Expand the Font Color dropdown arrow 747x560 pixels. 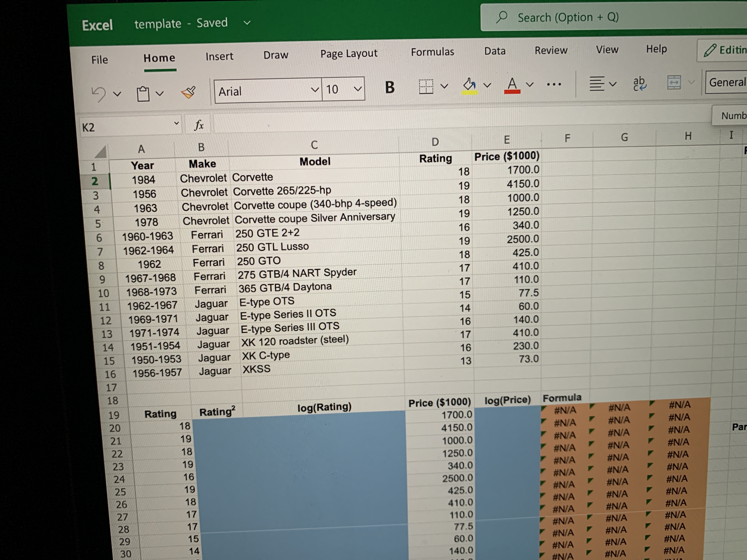pos(529,84)
